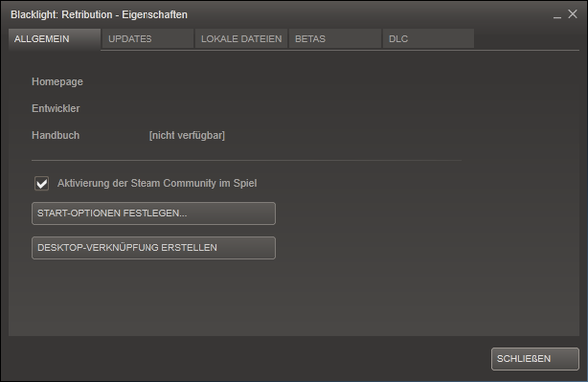Screen dimensions: 588x382
Task: Click the Homepage label
Action: [57, 82]
